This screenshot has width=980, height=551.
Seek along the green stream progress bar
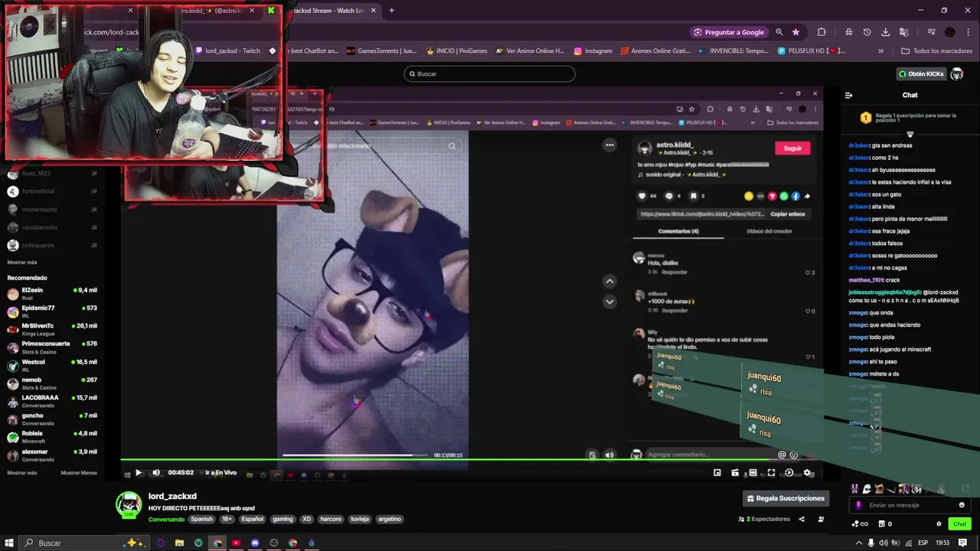[472, 460]
